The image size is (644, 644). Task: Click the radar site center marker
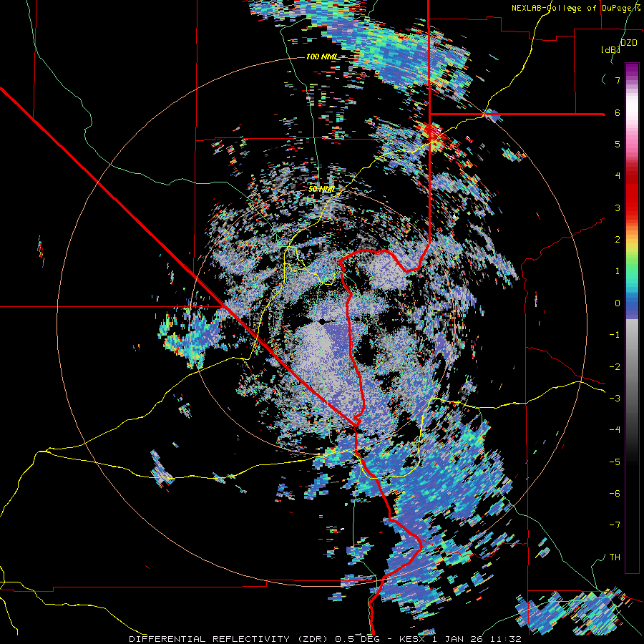point(322,321)
